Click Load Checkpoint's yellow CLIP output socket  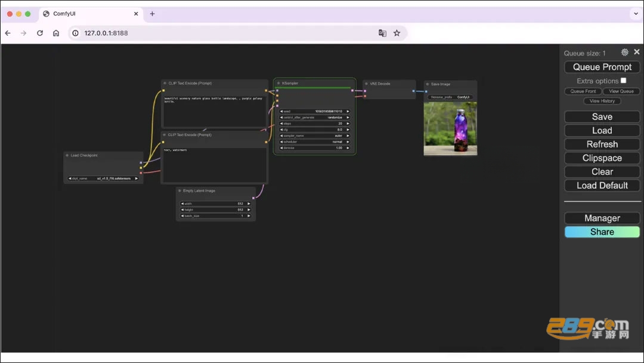tap(141, 168)
